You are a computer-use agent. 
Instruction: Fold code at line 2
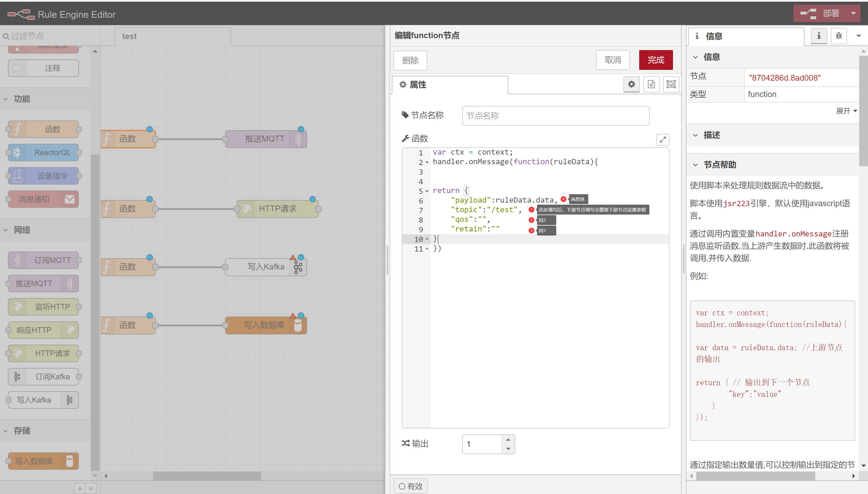(x=427, y=162)
